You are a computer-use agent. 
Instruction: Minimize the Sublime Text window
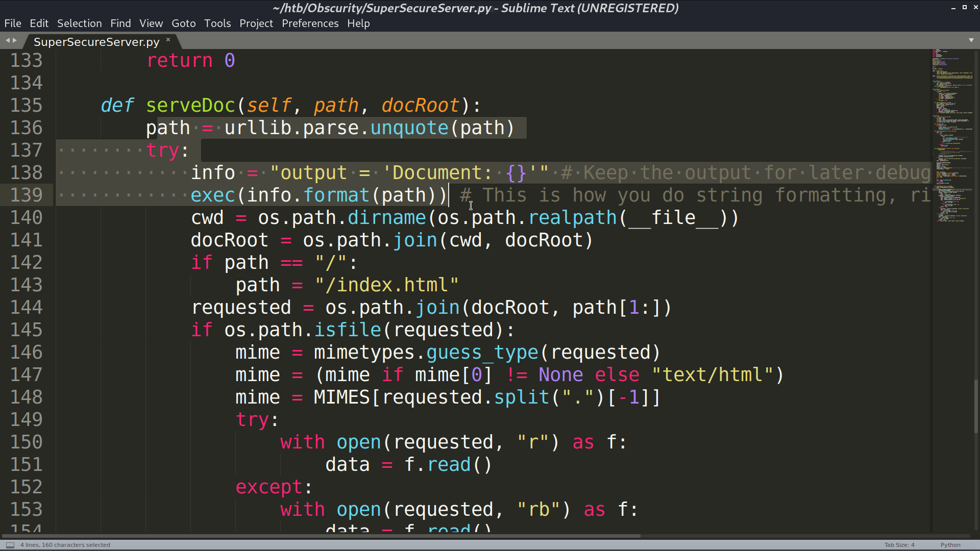953,8
